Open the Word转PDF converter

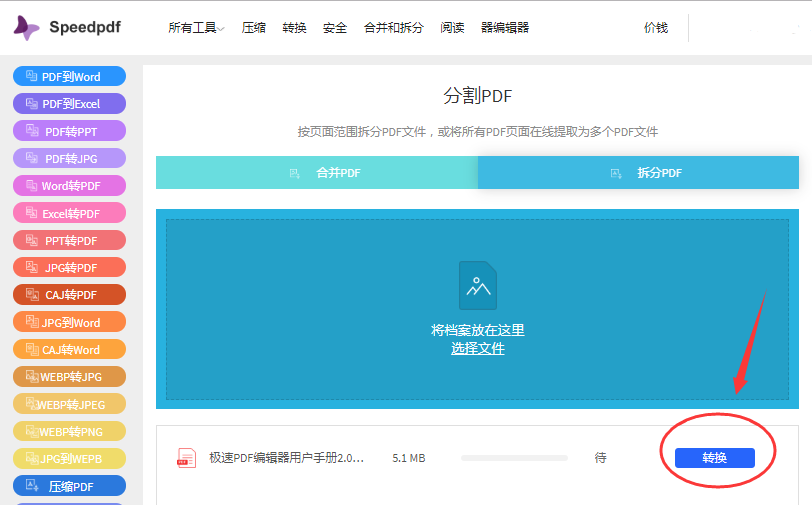[x=69, y=185]
